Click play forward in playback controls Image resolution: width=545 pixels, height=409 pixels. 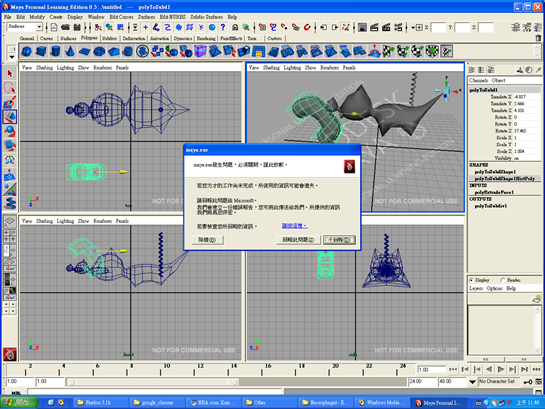(501, 369)
